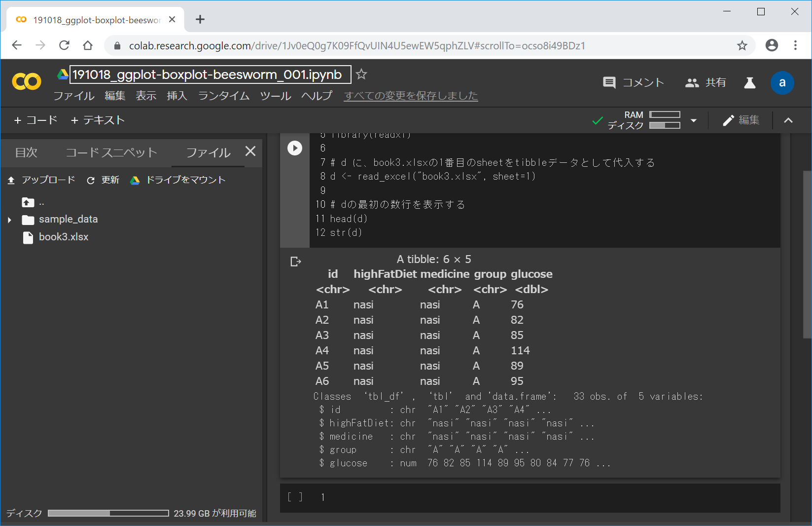Select book3.xlsx file

(x=63, y=237)
